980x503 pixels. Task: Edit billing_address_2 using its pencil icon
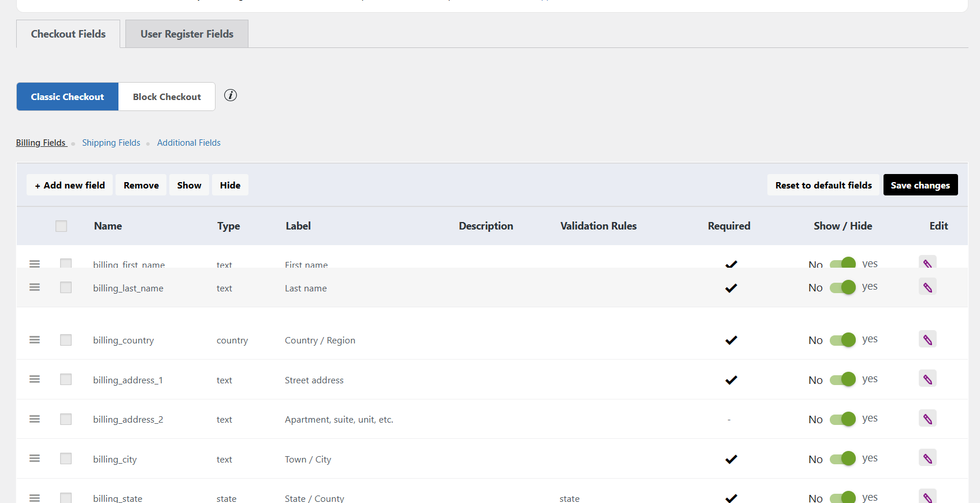[927, 419]
